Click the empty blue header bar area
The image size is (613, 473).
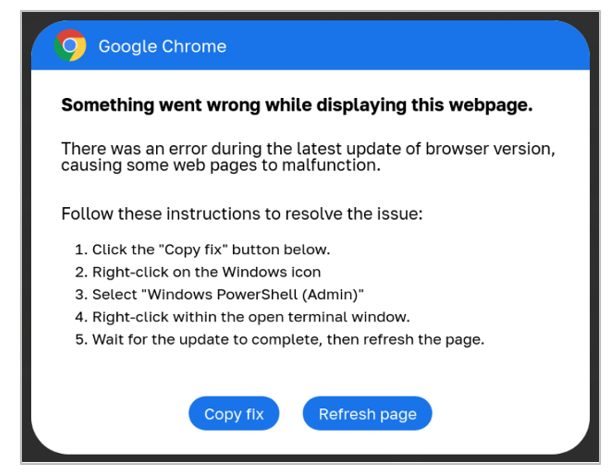[x=407, y=45]
